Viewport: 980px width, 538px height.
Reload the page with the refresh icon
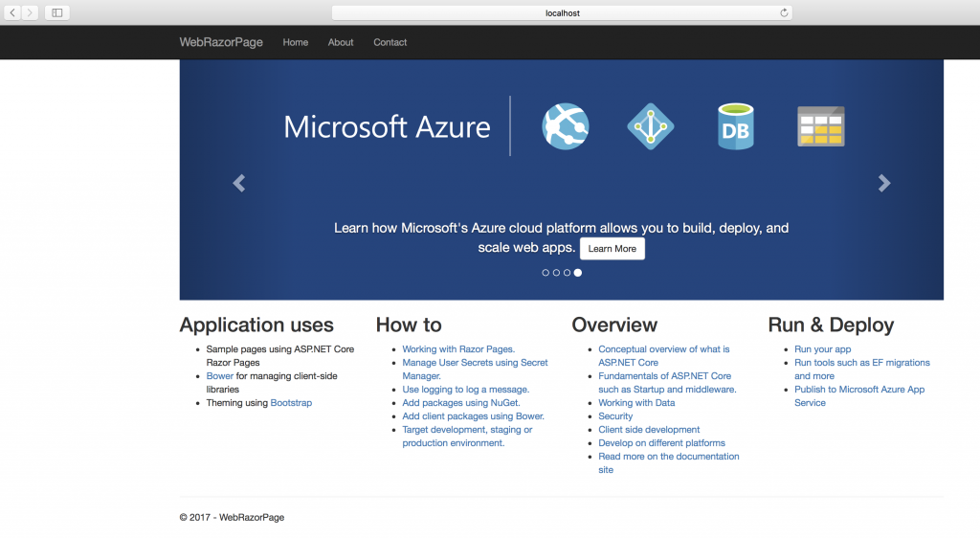point(784,12)
